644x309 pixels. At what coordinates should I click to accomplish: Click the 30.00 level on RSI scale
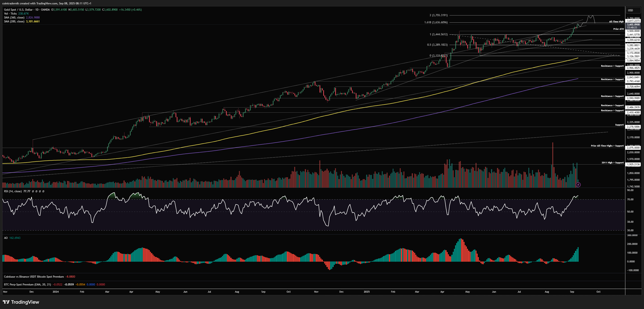(630, 230)
